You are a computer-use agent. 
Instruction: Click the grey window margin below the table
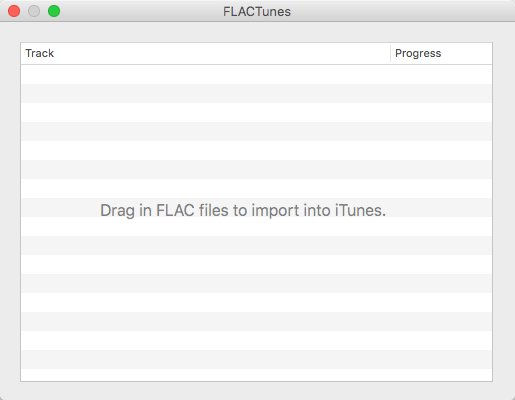[x=257, y=391]
